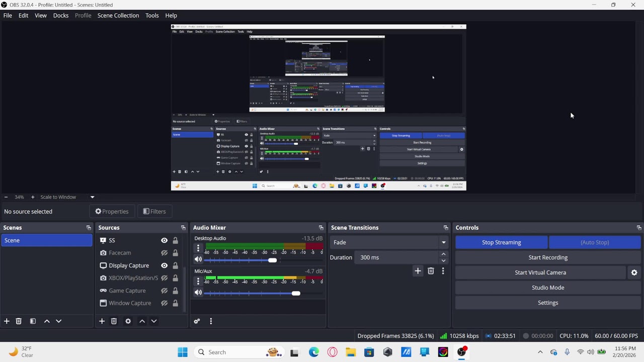Unlock the SS source
This screenshot has width=644, height=362.
pos(175,240)
